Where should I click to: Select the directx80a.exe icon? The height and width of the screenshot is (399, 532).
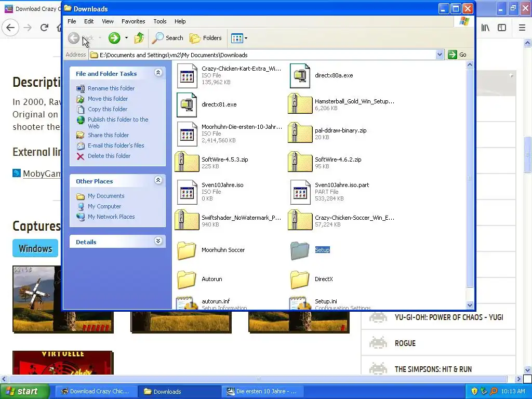coord(300,76)
